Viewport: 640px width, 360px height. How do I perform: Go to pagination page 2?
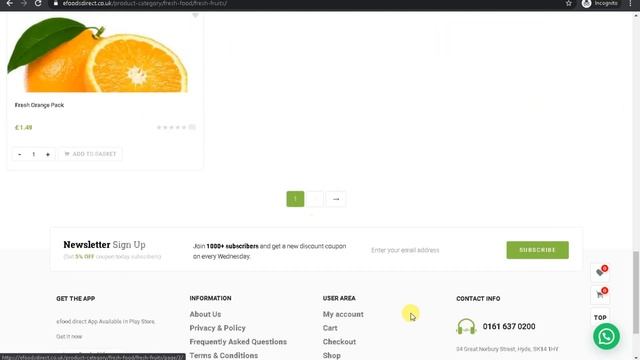tap(315, 199)
